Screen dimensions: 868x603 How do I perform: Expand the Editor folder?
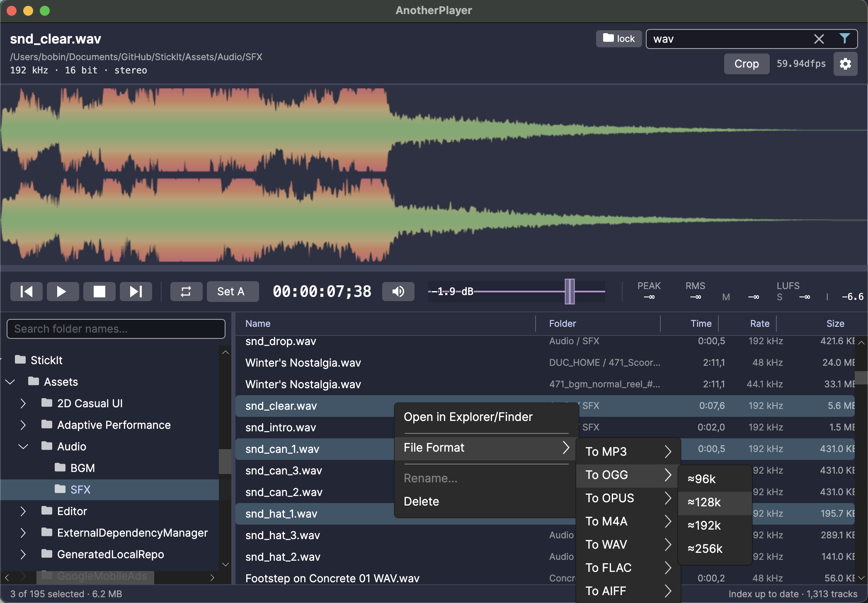point(23,511)
